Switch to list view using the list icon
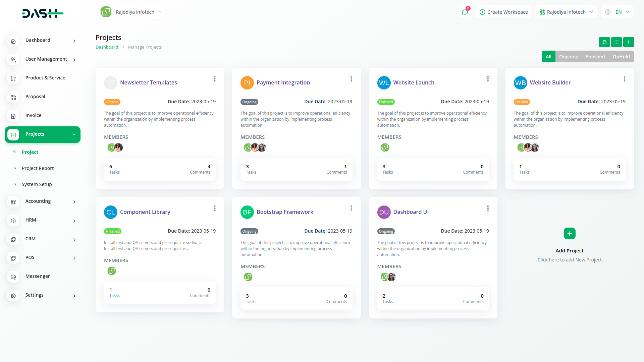The image size is (644, 362). [616, 42]
